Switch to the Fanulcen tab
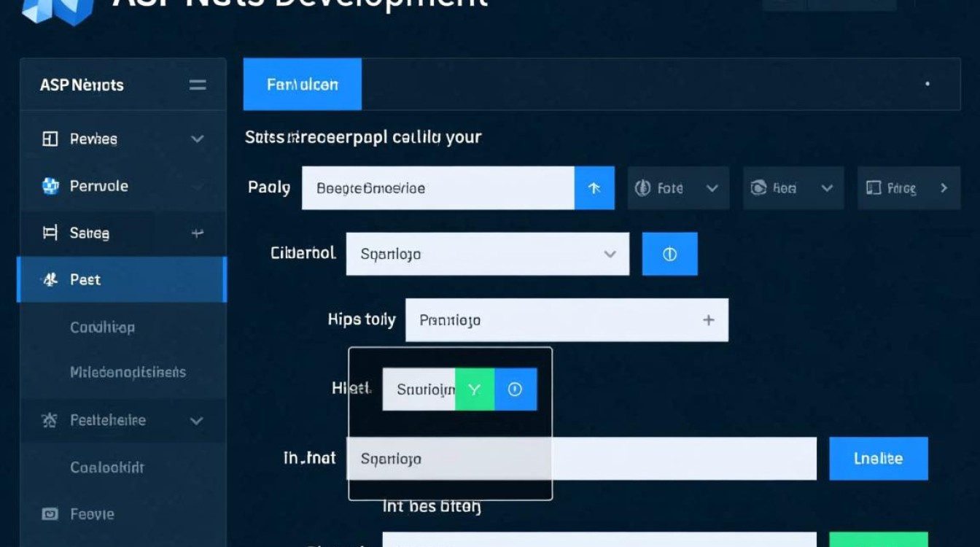Screen dimensions: 980x547 (x=302, y=85)
